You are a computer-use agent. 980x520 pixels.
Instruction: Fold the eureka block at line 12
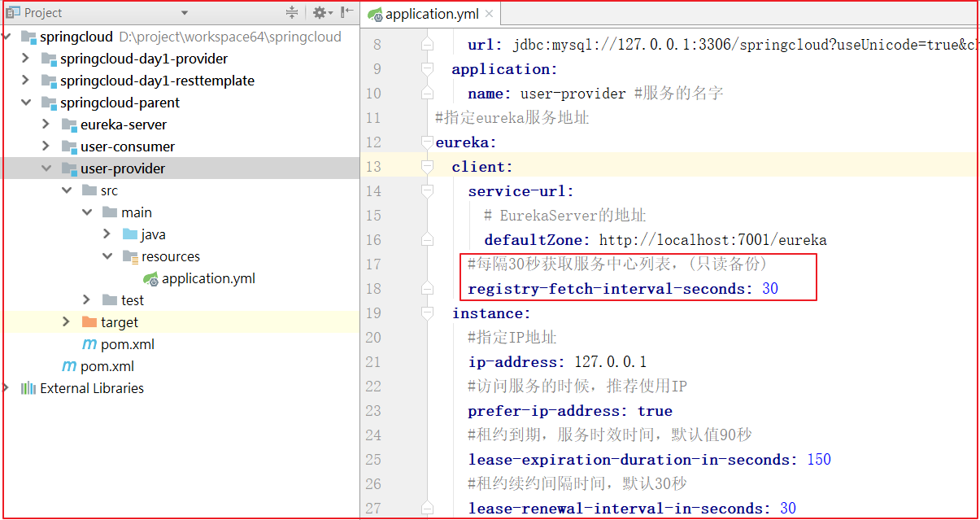click(428, 142)
